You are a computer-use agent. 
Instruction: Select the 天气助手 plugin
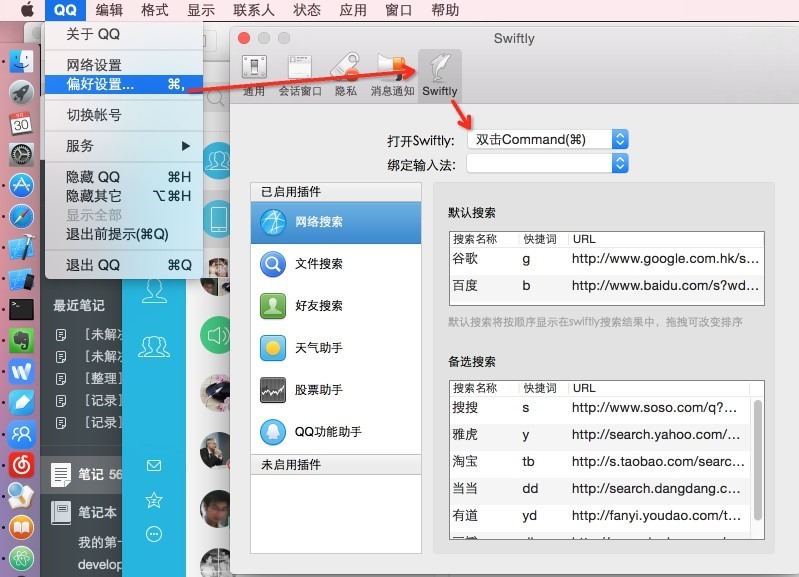tap(336, 348)
